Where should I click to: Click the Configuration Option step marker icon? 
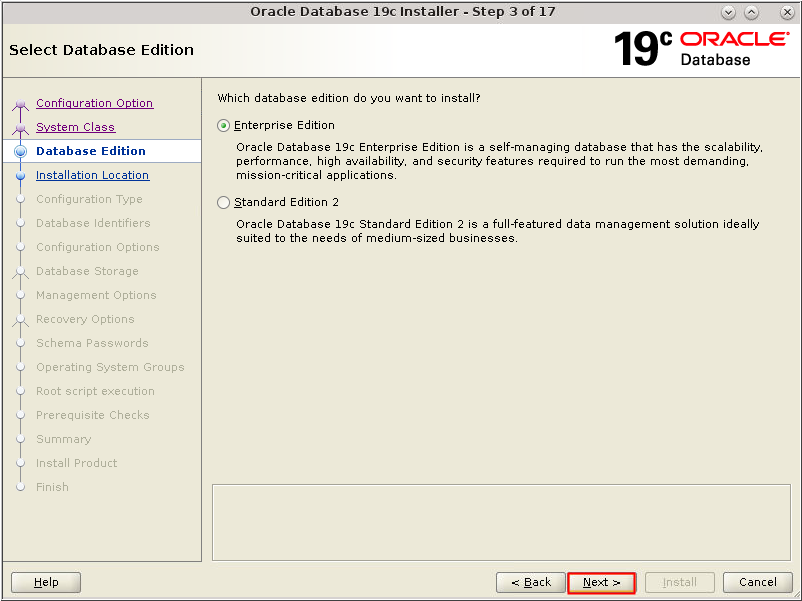(22, 103)
